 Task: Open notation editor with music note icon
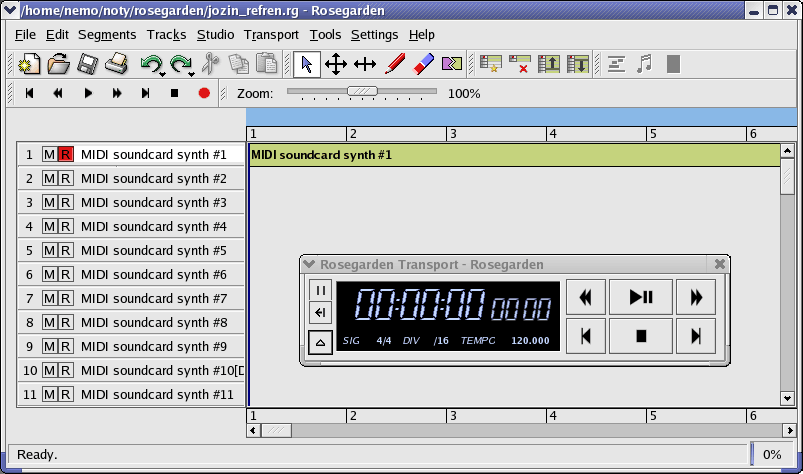645,64
